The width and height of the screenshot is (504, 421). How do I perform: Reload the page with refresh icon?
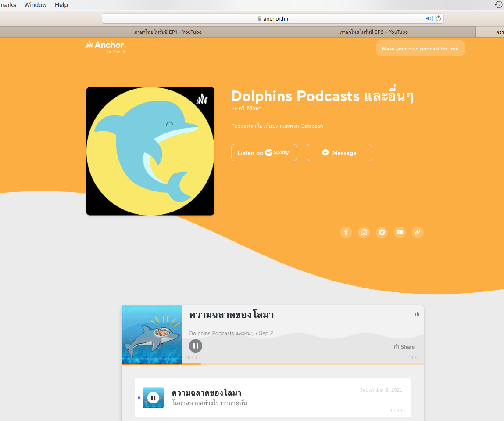pyautogui.click(x=439, y=18)
